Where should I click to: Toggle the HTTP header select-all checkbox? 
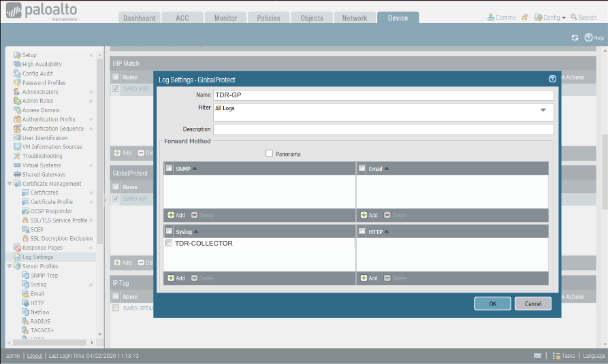click(362, 231)
